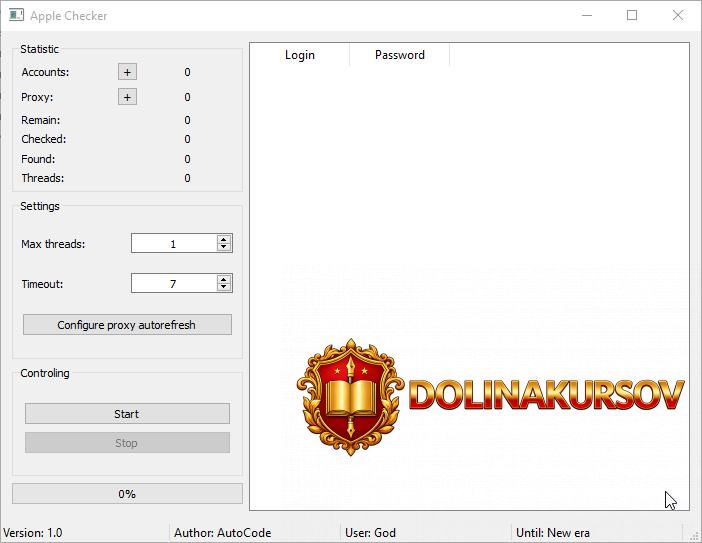Focus the Timeout input field
The image size is (702, 543).
[x=173, y=284]
